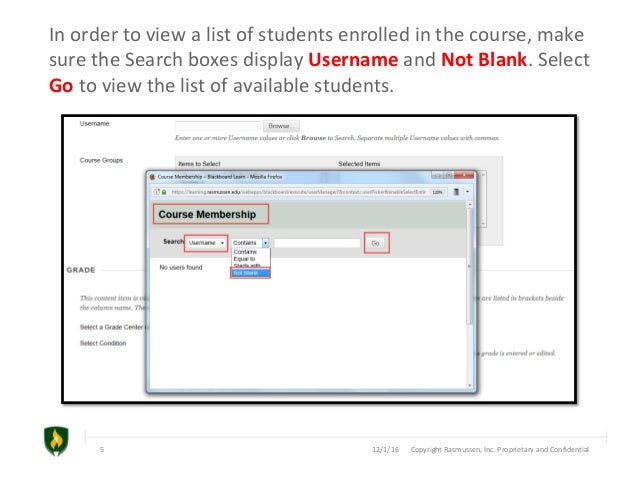Click the 'Select Condition' label
This screenshot has width=638, height=479.
[103, 343]
